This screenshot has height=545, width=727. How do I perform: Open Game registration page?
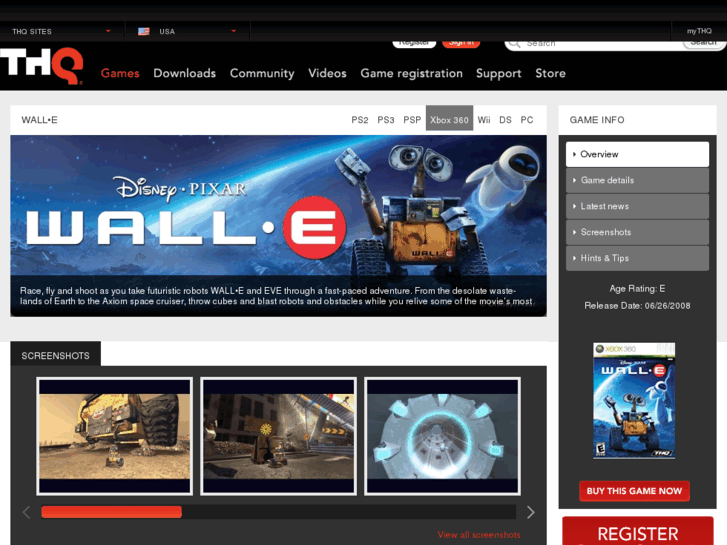412,73
